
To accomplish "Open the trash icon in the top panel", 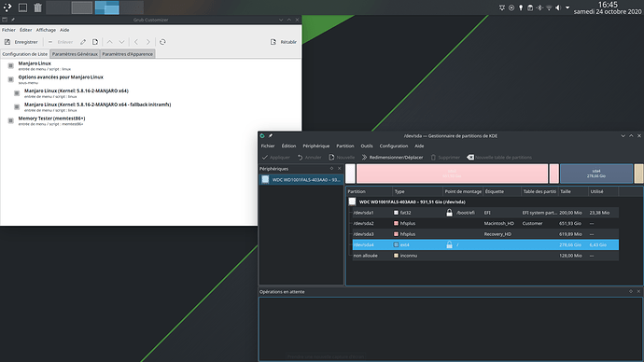I will 37,7.
